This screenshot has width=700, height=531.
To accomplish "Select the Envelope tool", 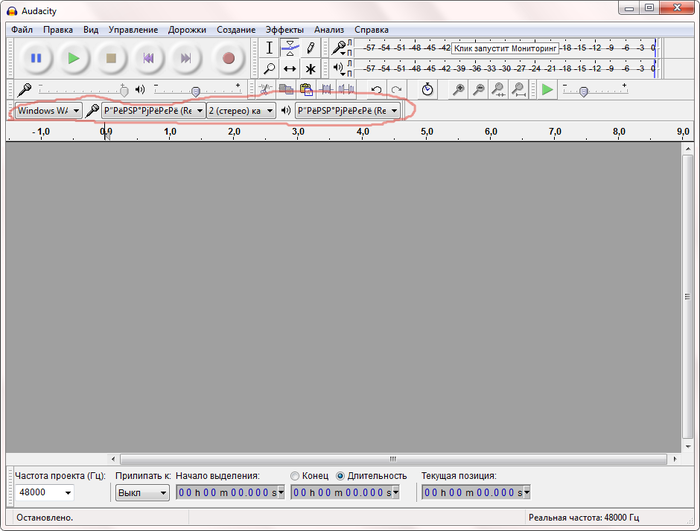I will click(x=290, y=48).
